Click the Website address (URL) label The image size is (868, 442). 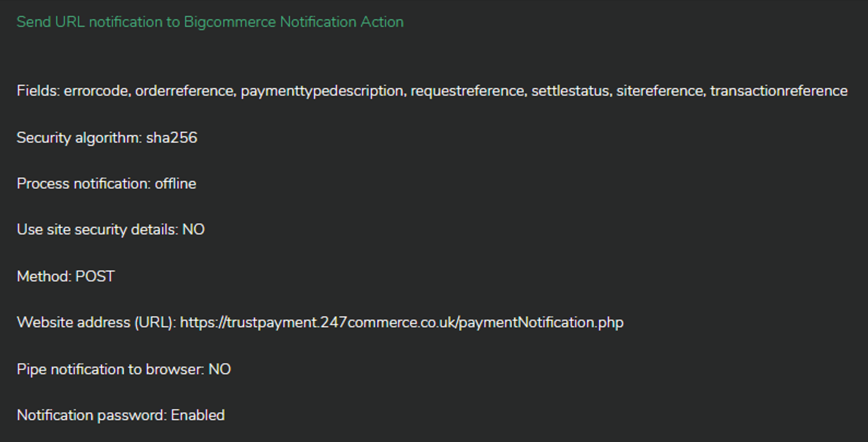pyautogui.click(x=96, y=323)
